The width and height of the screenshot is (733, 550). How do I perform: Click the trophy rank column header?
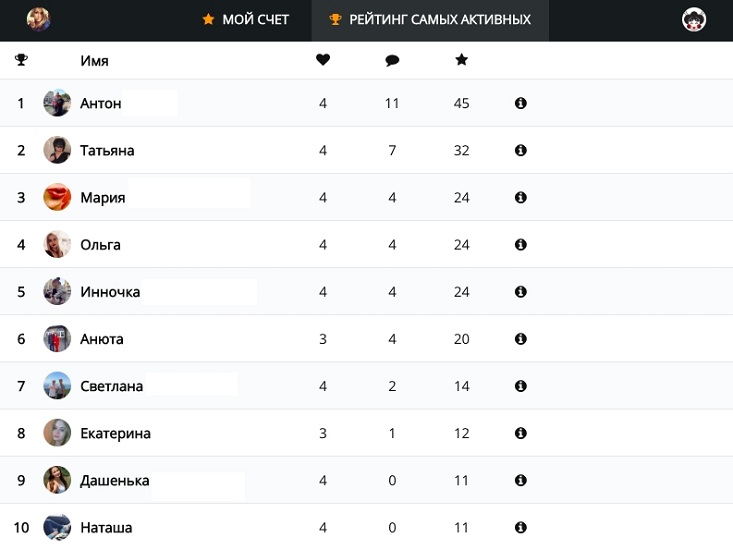coord(21,60)
